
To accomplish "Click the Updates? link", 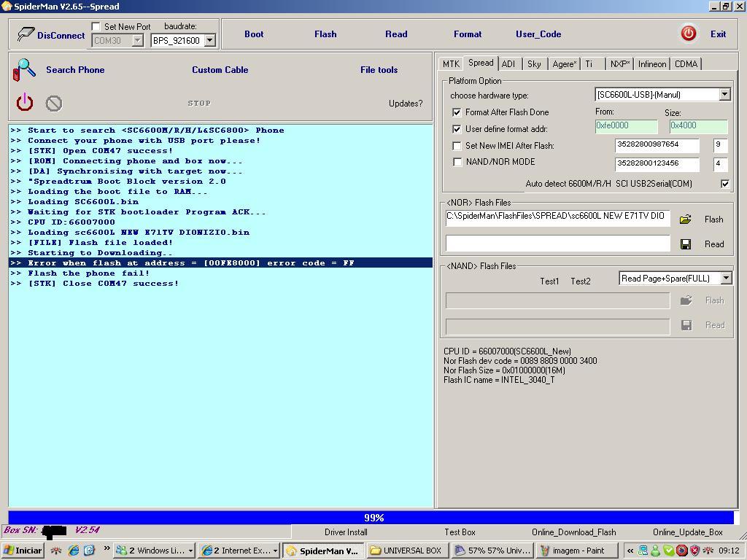I will tap(406, 104).
